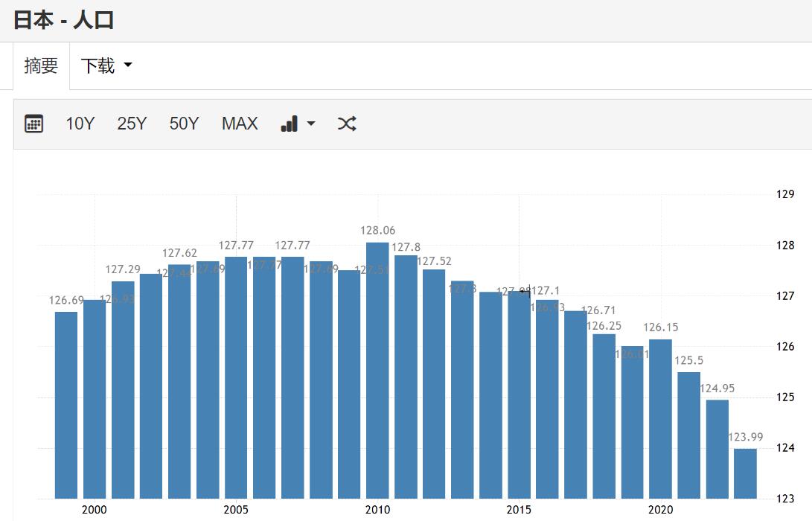Viewport: 812px width, 521px height.
Task: Click the 128 y-axis value
Action: point(785,246)
